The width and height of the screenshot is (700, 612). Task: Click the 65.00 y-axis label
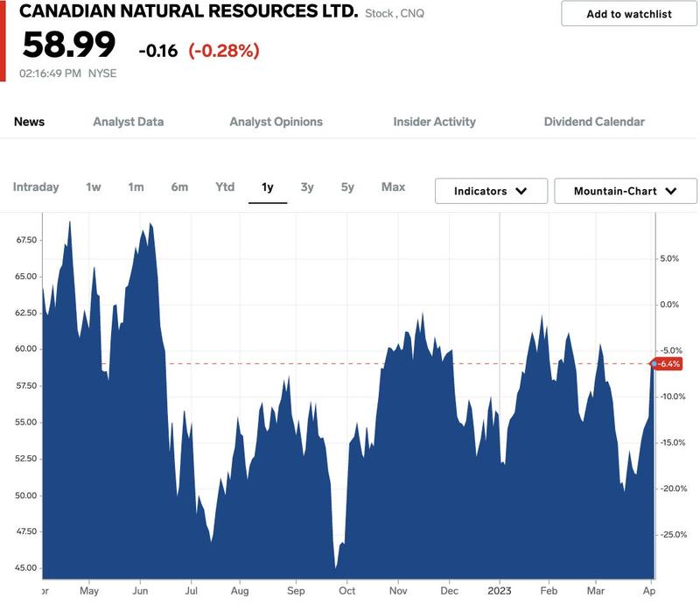[x=26, y=277]
